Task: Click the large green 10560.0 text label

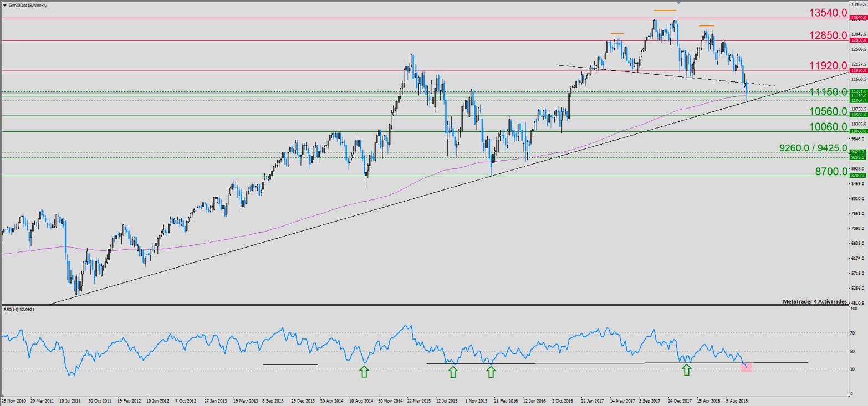Action: tap(828, 111)
